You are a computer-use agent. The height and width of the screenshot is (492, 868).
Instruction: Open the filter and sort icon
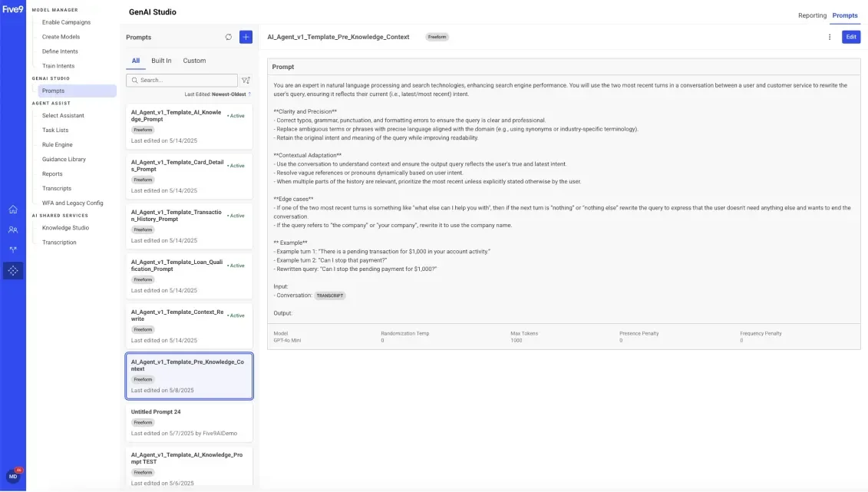tap(246, 80)
